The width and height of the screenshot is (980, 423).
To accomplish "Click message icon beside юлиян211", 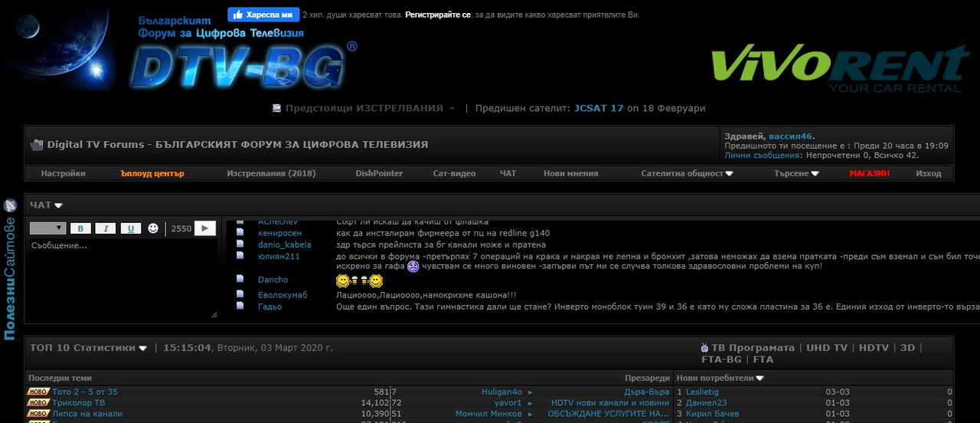I will pos(240,256).
